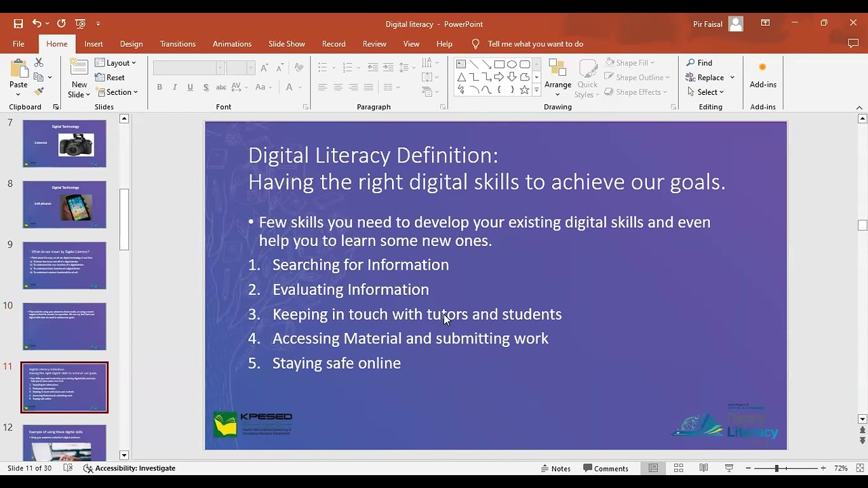Select slide 9 thumbnail
Image resolution: width=868 pixels, height=488 pixels.
[x=64, y=265]
